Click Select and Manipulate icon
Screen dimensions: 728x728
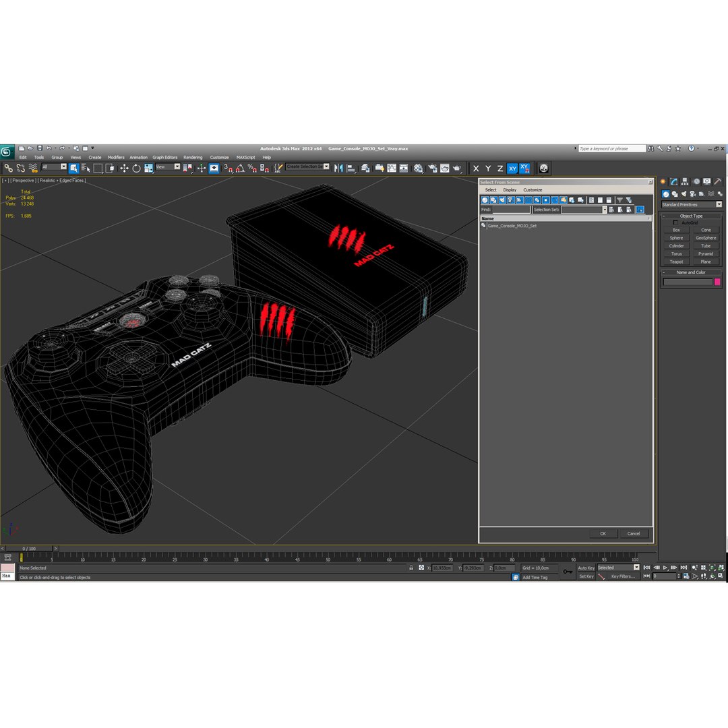(x=201, y=168)
